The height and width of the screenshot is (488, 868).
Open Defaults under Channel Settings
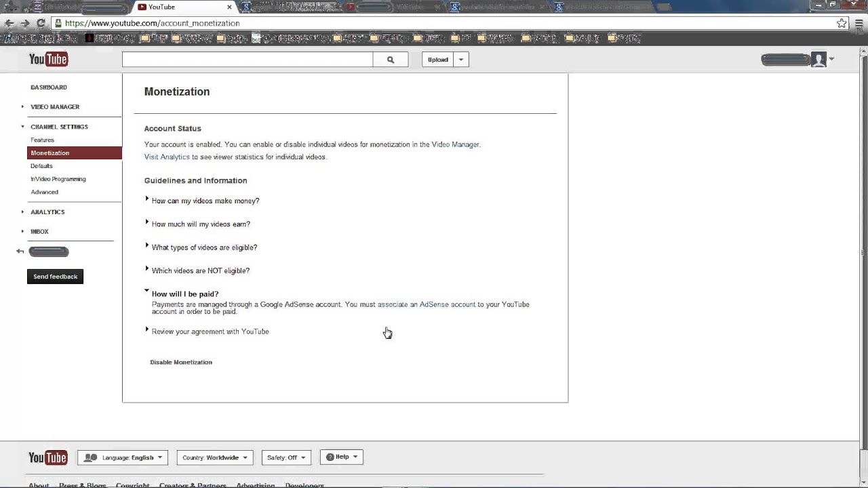pos(41,166)
